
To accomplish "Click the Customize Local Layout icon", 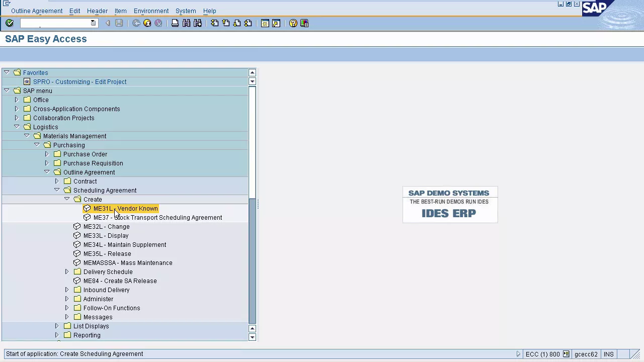I will 304,23.
